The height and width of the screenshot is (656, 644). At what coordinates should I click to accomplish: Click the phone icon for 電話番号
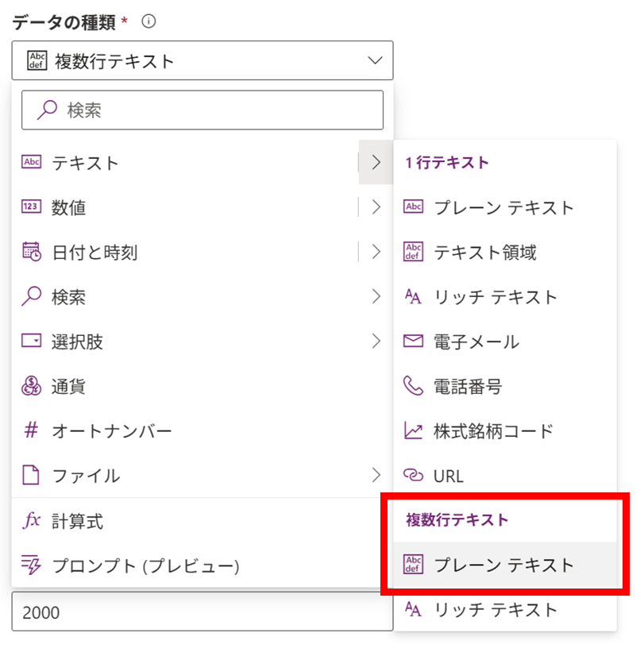414,387
